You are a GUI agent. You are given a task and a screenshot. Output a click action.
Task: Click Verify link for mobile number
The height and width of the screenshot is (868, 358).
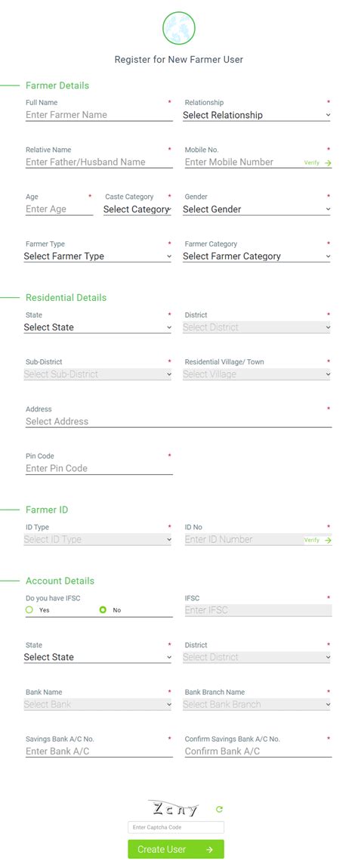tap(311, 163)
